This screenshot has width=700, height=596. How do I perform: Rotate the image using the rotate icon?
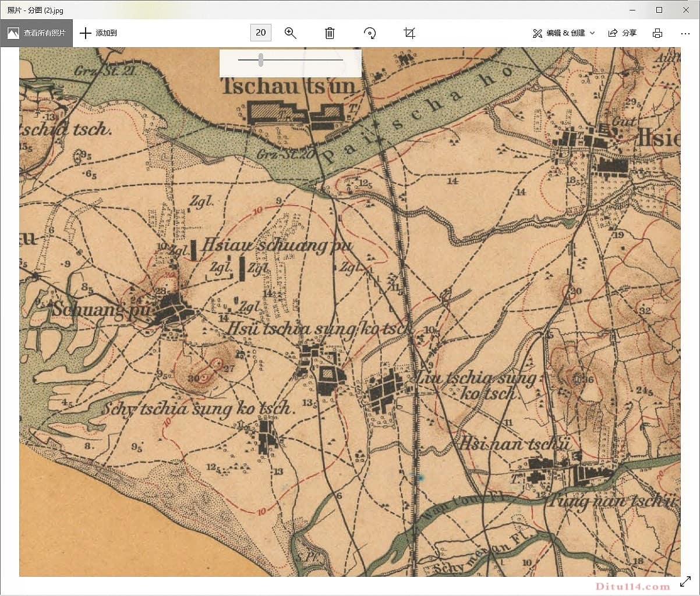(370, 33)
